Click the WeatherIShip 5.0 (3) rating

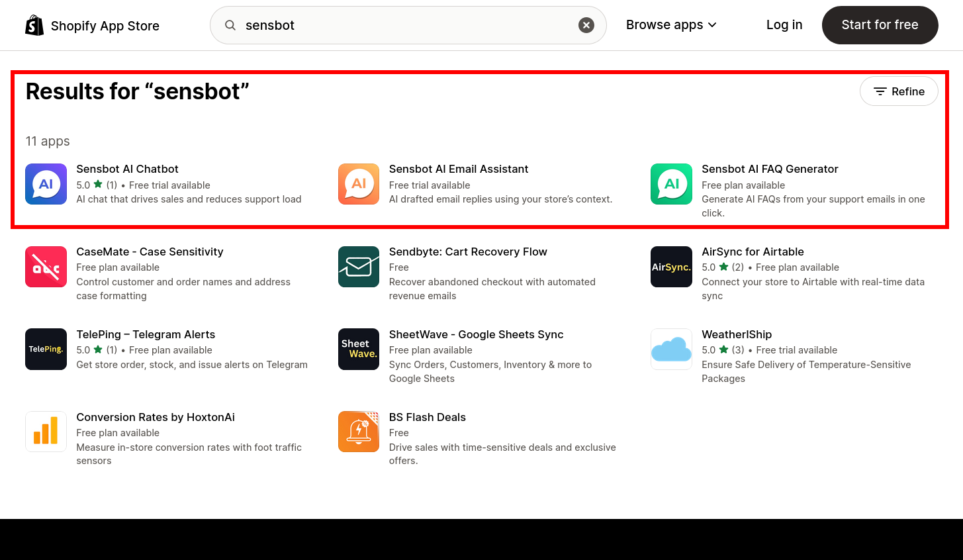[723, 350]
